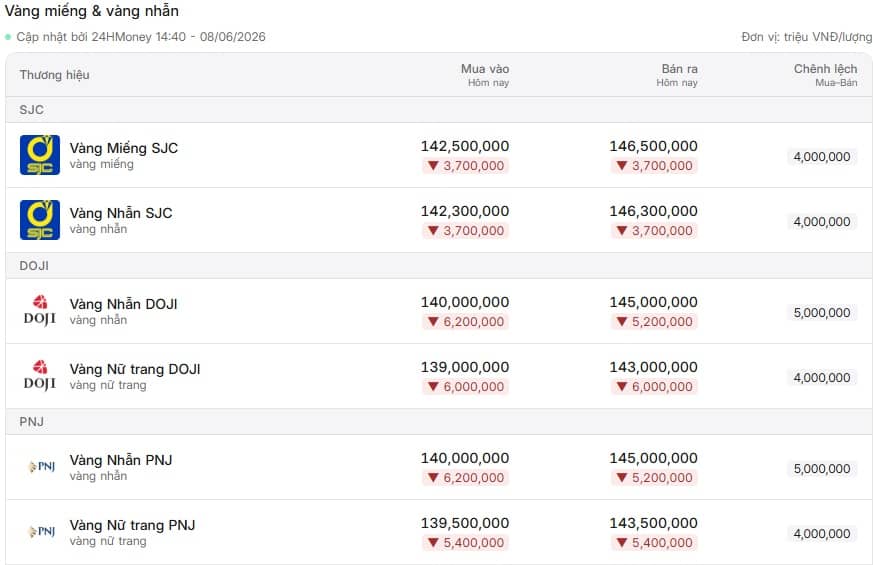Click buy price 140,000,000 of Vàng Nhẫn PNJ
This screenshot has height=565, width=873.
point(465,458)
